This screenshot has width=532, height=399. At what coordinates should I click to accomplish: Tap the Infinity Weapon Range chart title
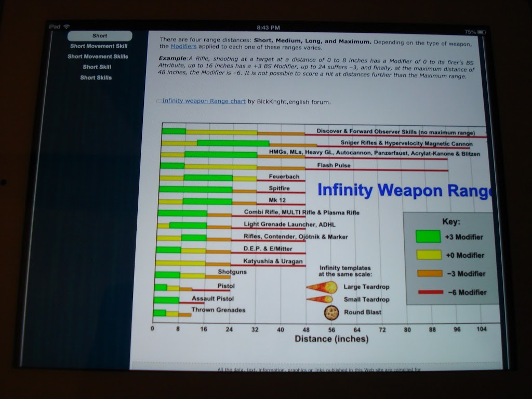coord(405,191)
